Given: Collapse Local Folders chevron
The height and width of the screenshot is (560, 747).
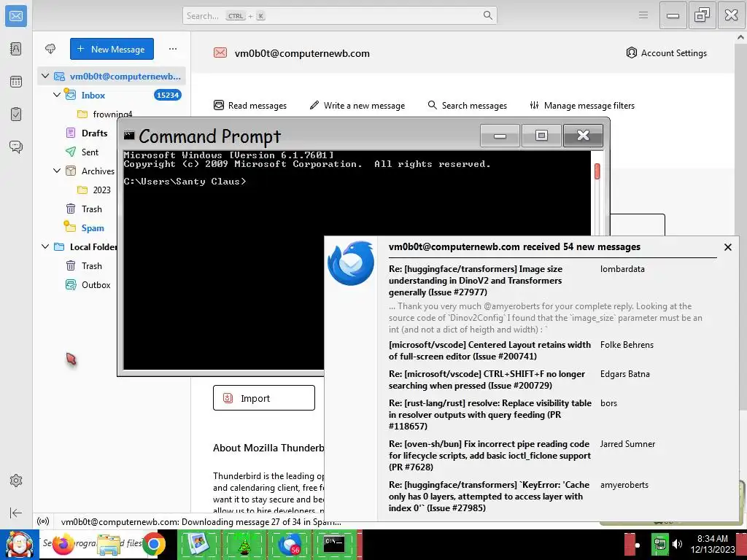Looking at the screenshot, I should tap(45, 246).
